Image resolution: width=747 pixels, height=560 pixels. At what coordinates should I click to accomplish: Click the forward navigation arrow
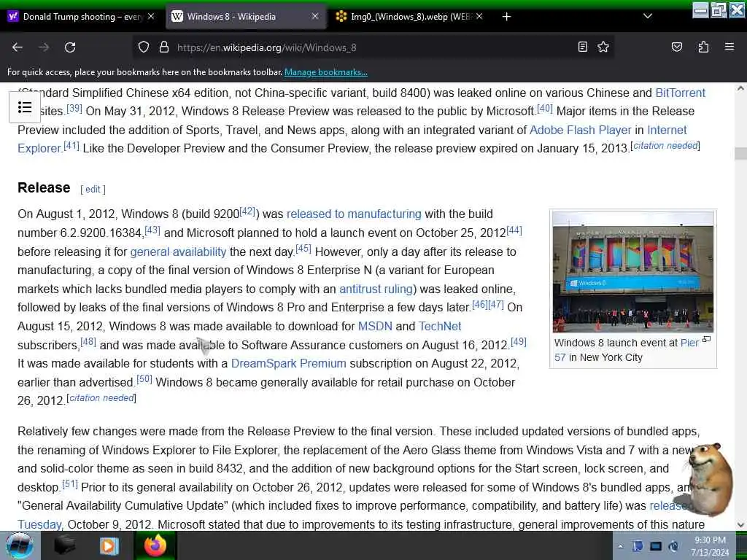[44, 47]
